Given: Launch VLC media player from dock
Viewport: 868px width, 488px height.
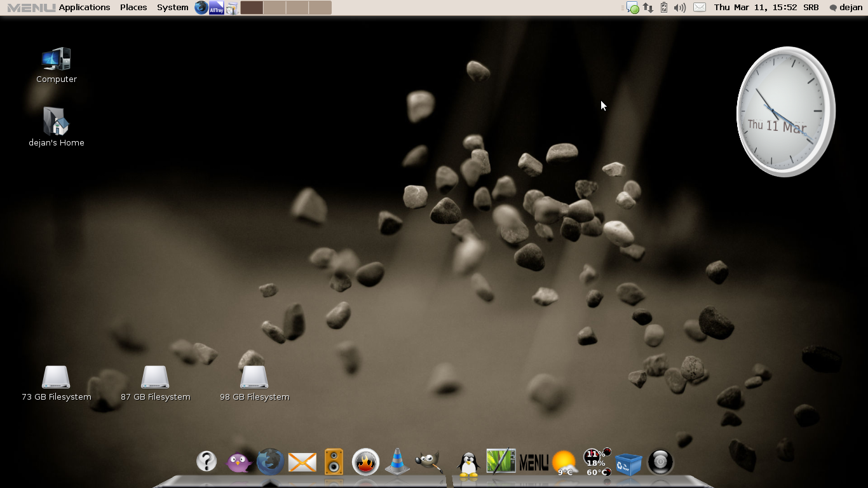Looking at the screenshot, I should pos(397,462).
